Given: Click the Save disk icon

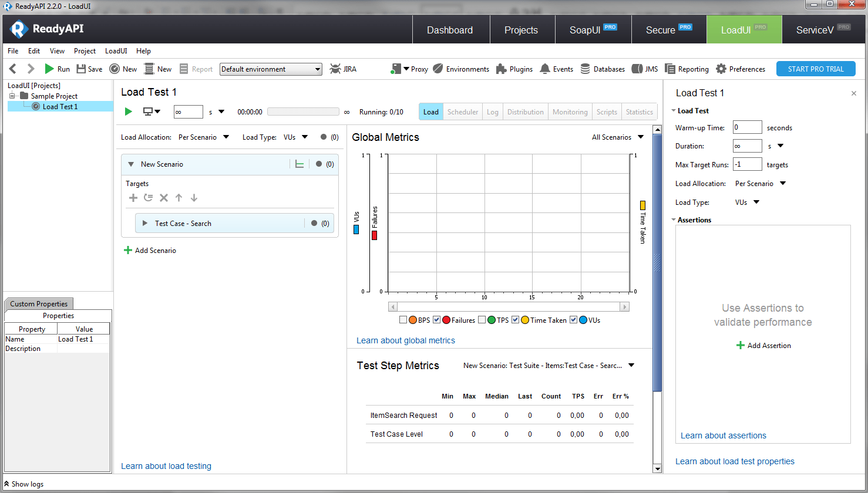Looking at the screenshot, I should click(x=81, y=69).
